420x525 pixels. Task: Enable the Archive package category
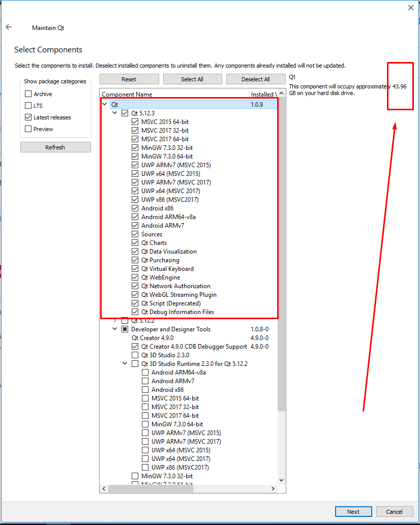click(28, 94)
